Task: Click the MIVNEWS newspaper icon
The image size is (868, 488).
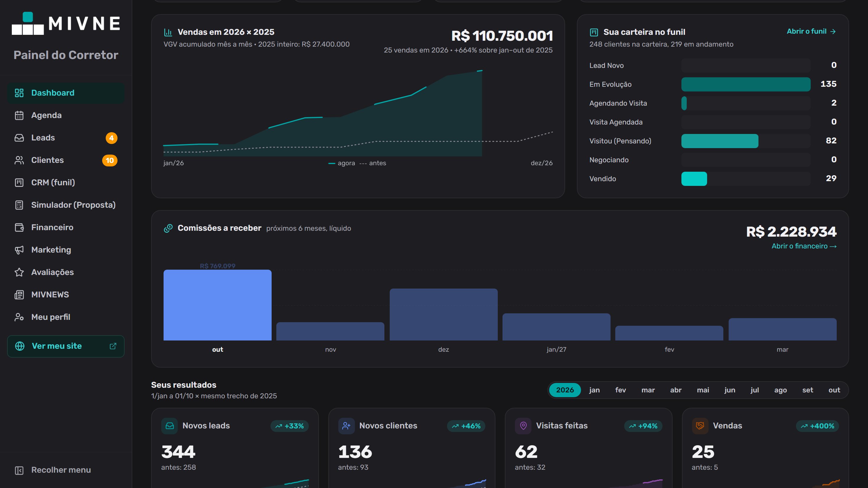Action: (x=19, y=295)
